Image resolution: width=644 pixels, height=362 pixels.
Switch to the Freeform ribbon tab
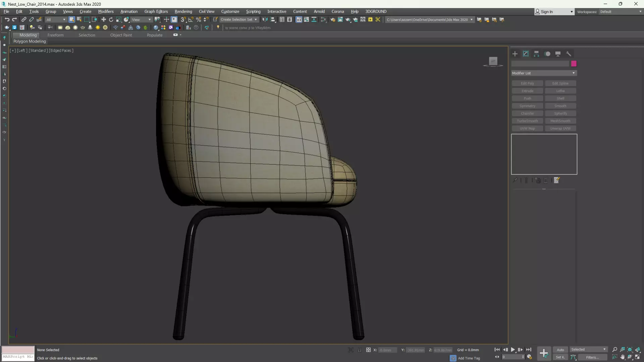click(x=55, y=35)
